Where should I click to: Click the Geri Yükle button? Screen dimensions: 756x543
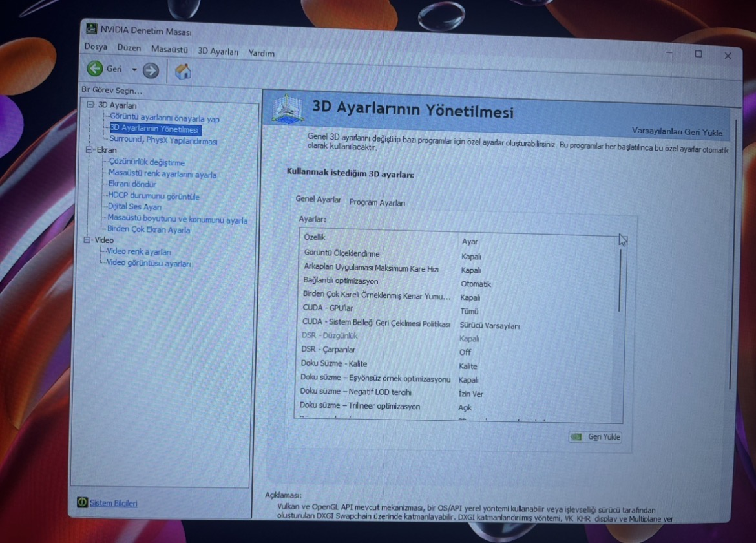(x=595, y=437)
